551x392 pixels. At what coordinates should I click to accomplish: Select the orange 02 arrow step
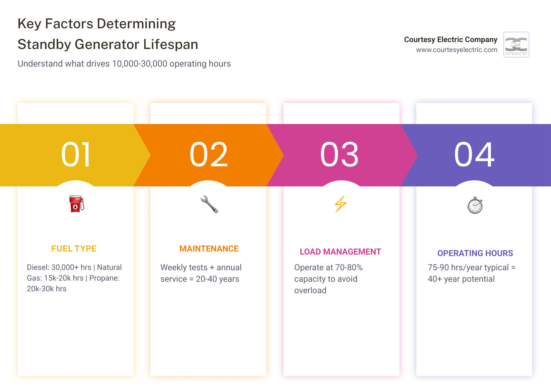click(209, 155)
